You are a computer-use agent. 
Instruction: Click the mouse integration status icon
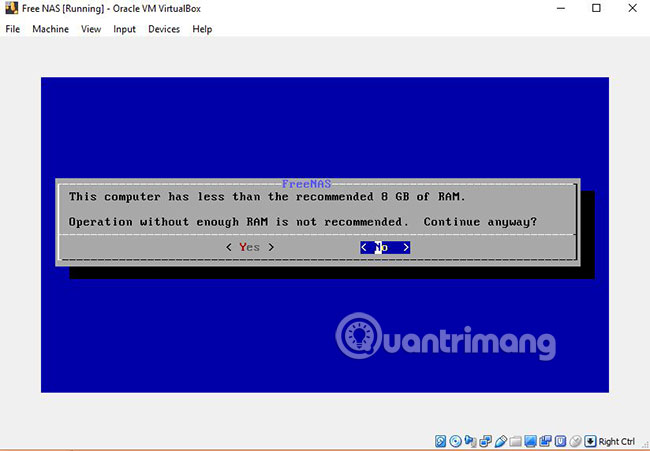click(x=575, y=441)
